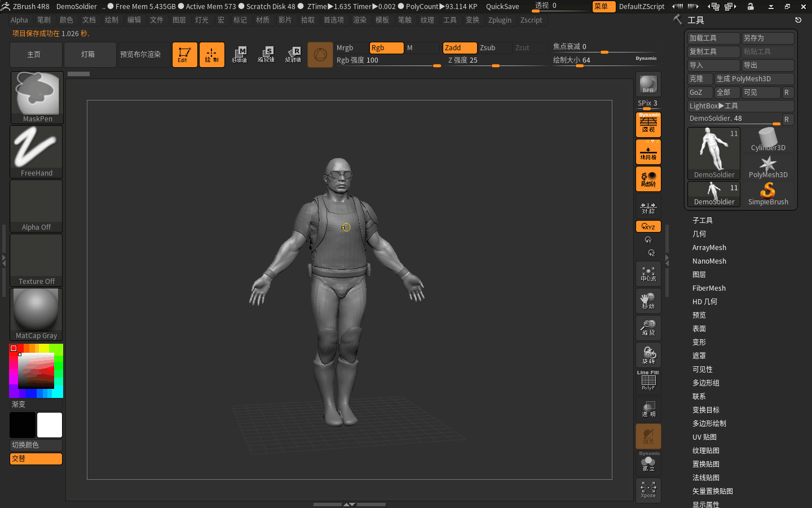Select the Cylinder3D tool thumbnail
Image resolution: width=812 pixels, height=508 pixels.
coord(768,138)
